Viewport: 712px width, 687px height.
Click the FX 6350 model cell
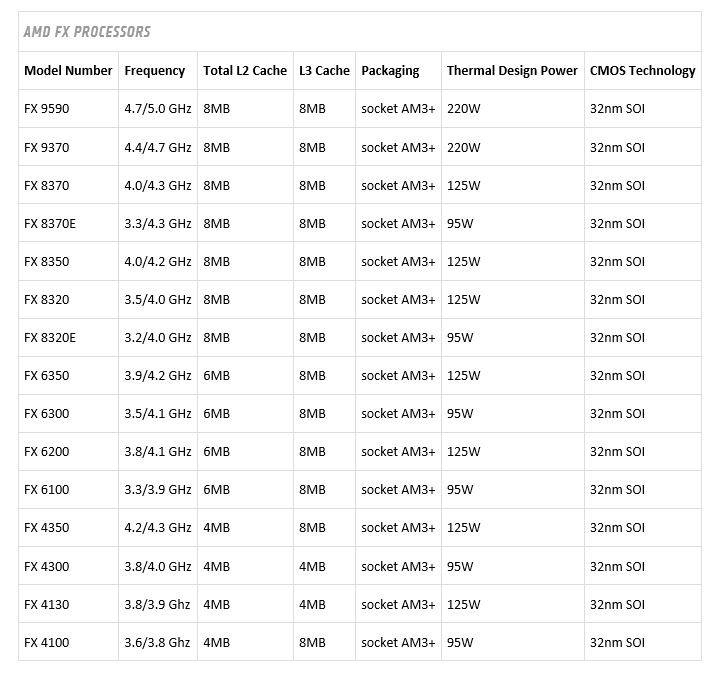coord(47,376)
